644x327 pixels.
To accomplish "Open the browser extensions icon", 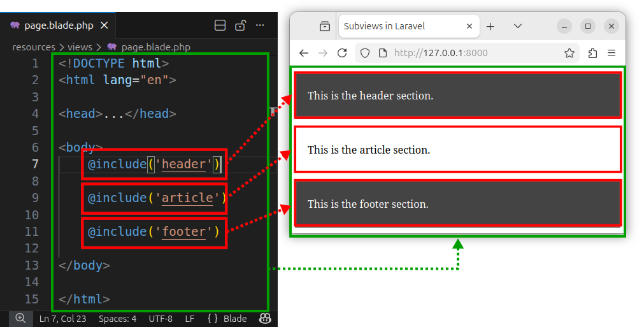I will 592,53.
